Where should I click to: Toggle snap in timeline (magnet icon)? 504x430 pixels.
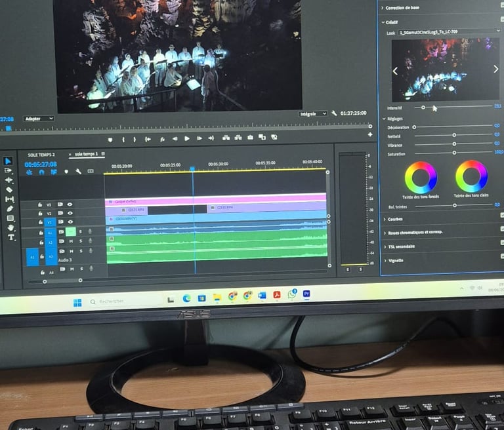(41, 172)
